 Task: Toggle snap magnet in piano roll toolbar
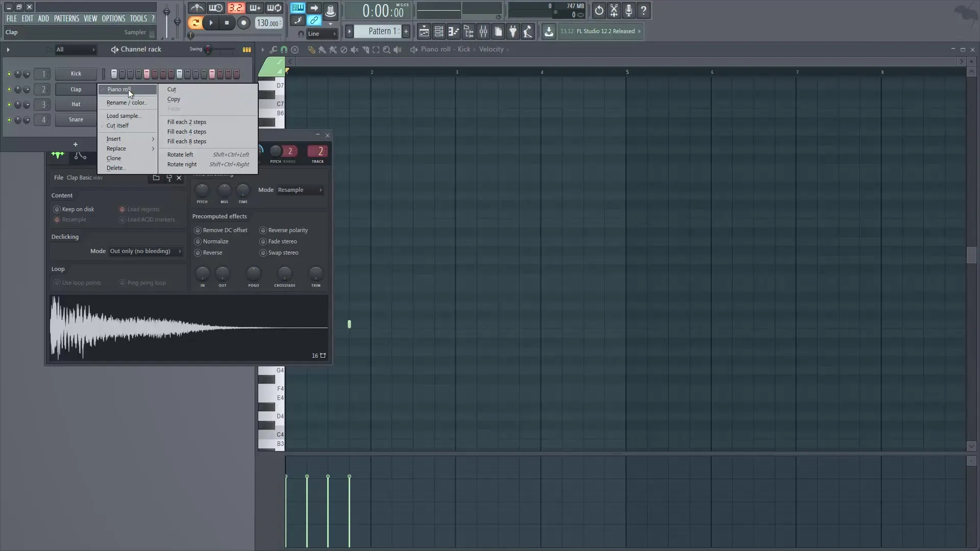284,49
